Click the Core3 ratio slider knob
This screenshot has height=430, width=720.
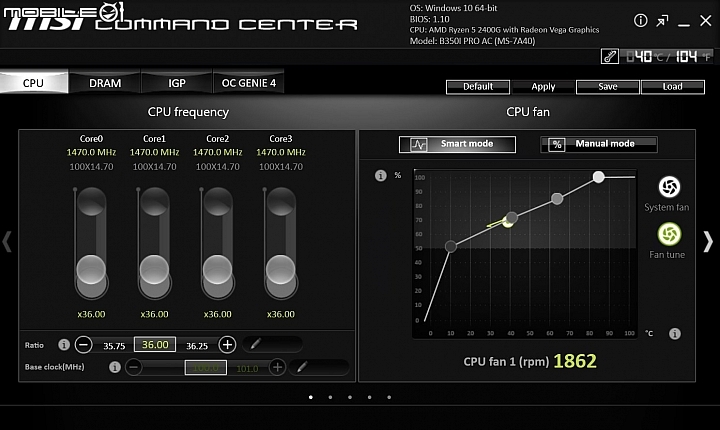281,270
